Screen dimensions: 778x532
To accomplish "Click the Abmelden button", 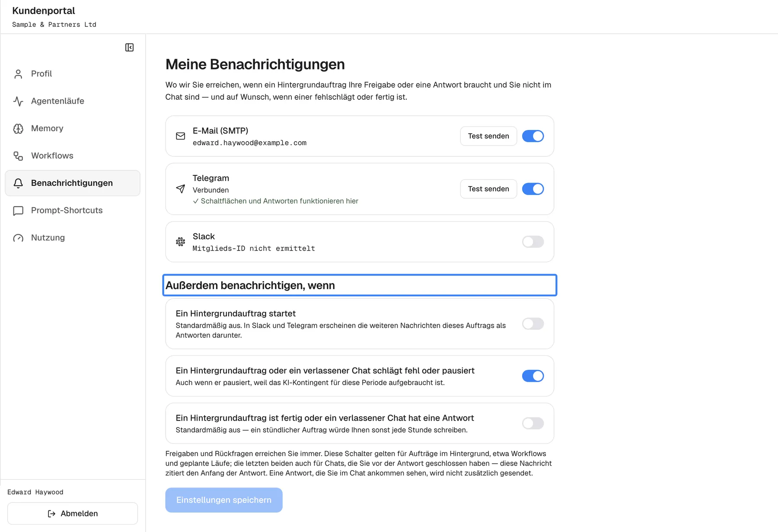I will 73,513.
